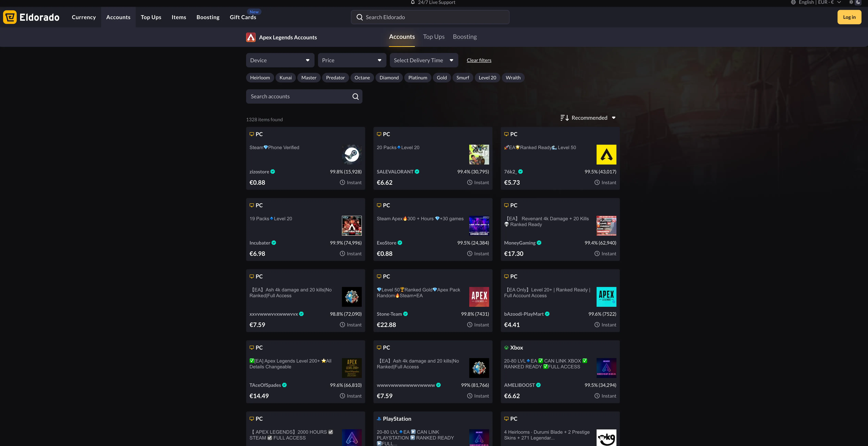
Task: Open the Device dropdown
Action: (280, 60)
